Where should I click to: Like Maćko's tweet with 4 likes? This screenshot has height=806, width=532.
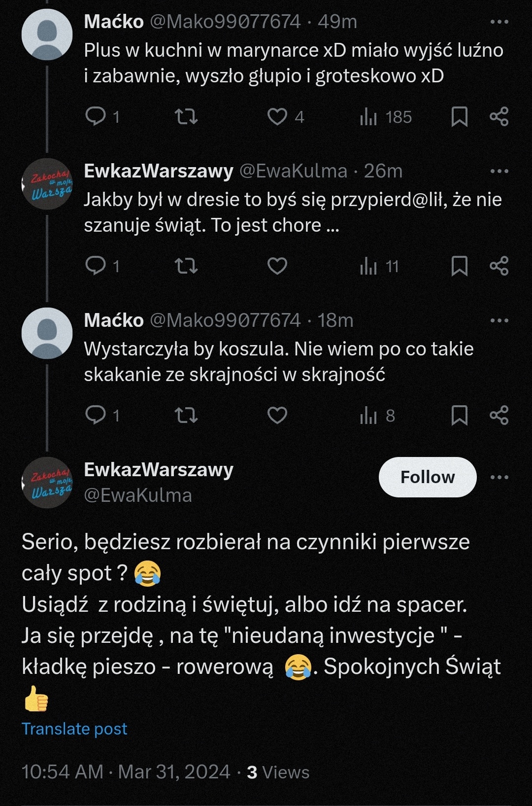click(277, 116)
